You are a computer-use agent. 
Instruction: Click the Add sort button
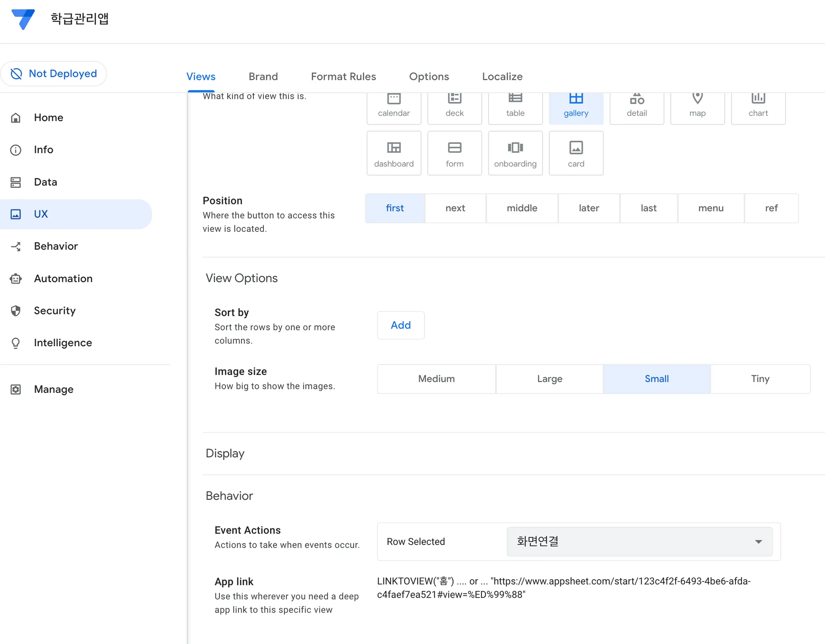pos(400,325)
